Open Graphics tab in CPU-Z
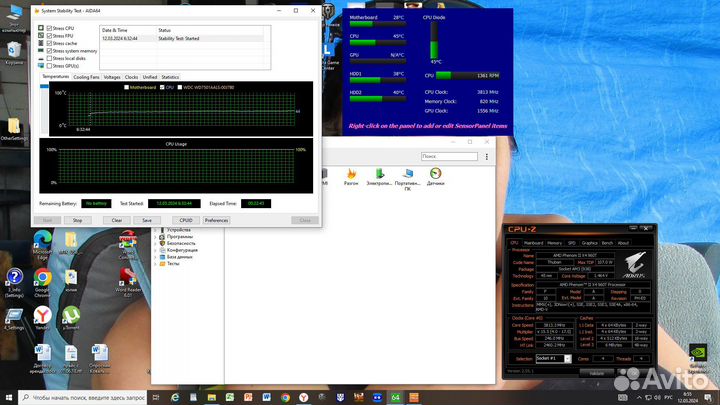The height and width of the screenshot is (405, 720). (589, 243)
